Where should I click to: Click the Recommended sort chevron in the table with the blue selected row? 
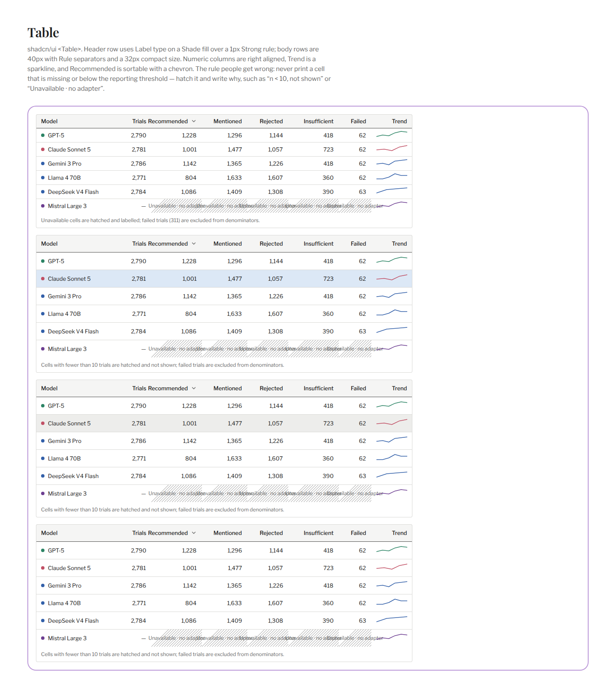click(x=194, y=244)
